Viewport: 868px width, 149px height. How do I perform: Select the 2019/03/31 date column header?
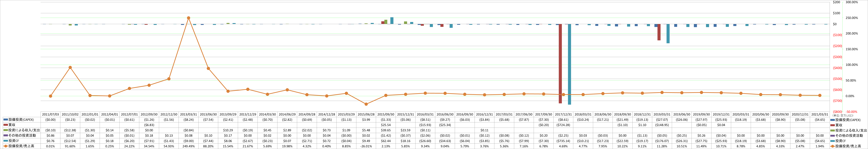[x=662, y=114]
